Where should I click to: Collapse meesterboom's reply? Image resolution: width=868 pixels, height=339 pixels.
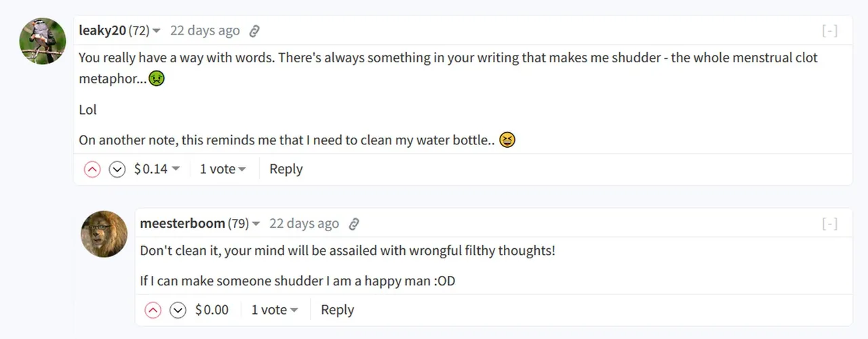[x=829, y=224]
